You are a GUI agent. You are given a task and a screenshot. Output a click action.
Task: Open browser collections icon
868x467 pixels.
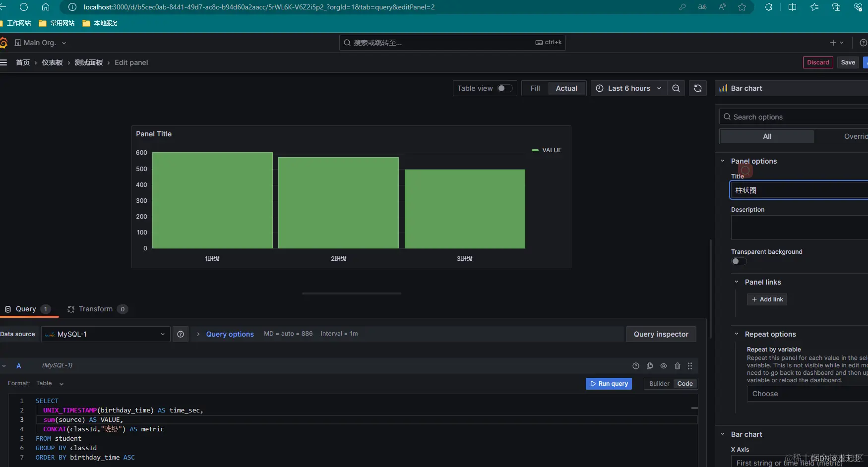tap(836, 7)
